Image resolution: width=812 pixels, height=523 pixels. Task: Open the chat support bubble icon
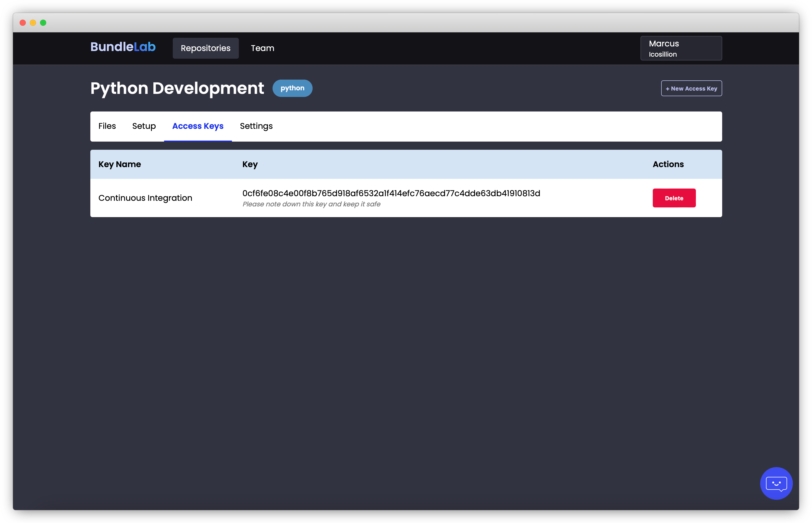tap(776, 483)
